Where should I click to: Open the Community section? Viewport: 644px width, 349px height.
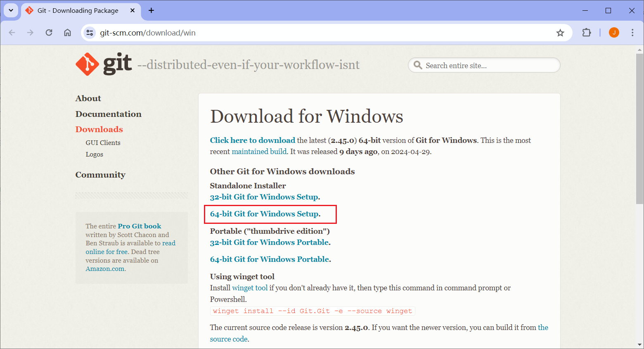pos(100,175)
